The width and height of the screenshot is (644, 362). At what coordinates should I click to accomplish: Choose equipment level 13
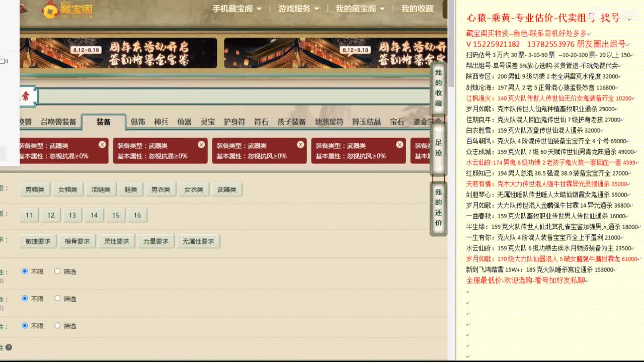point(72,215)
